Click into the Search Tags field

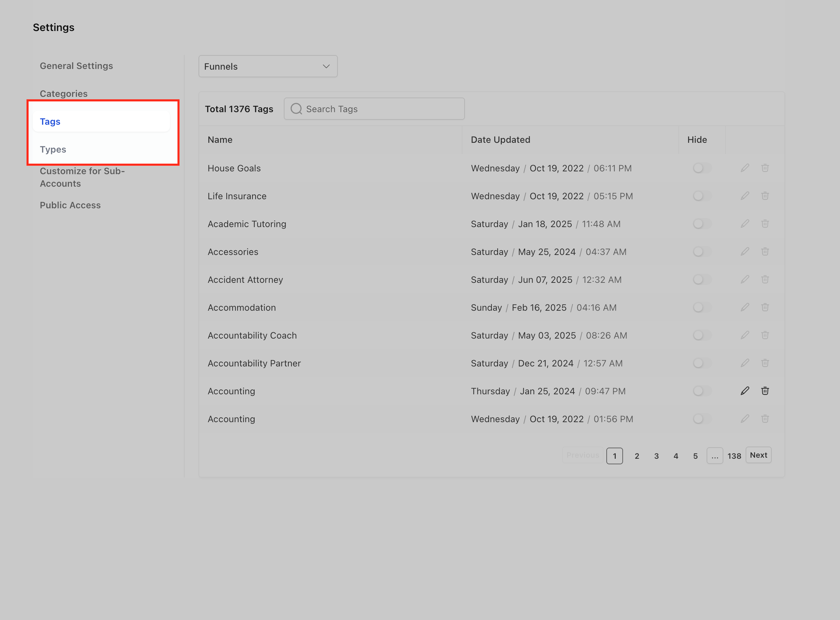[x=383, y=109]
